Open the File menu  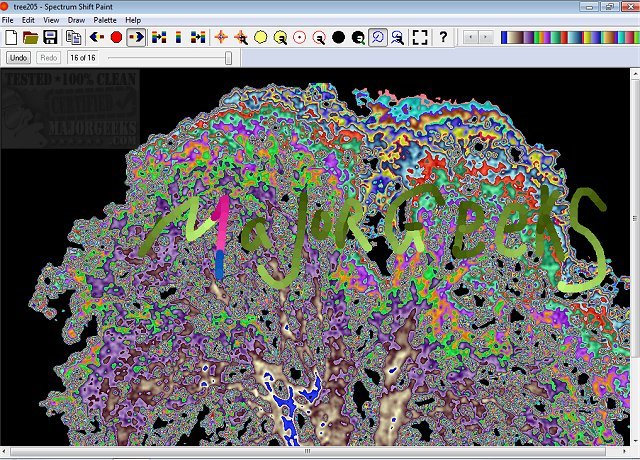pos(8,20)
